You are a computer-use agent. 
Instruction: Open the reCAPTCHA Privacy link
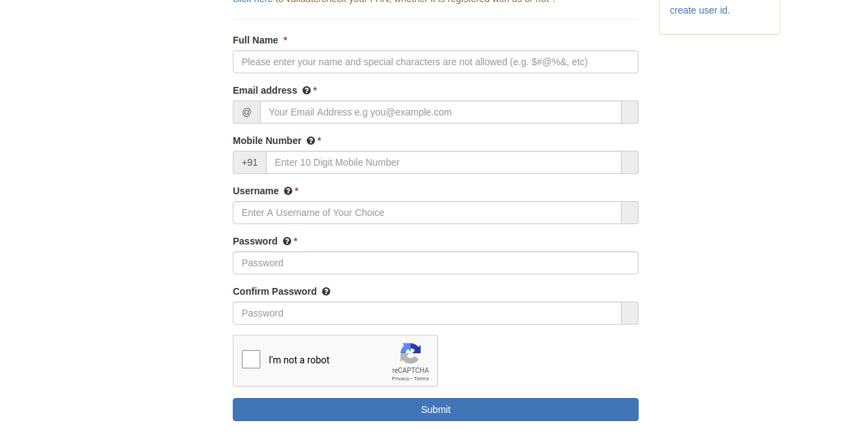(400, 378)
